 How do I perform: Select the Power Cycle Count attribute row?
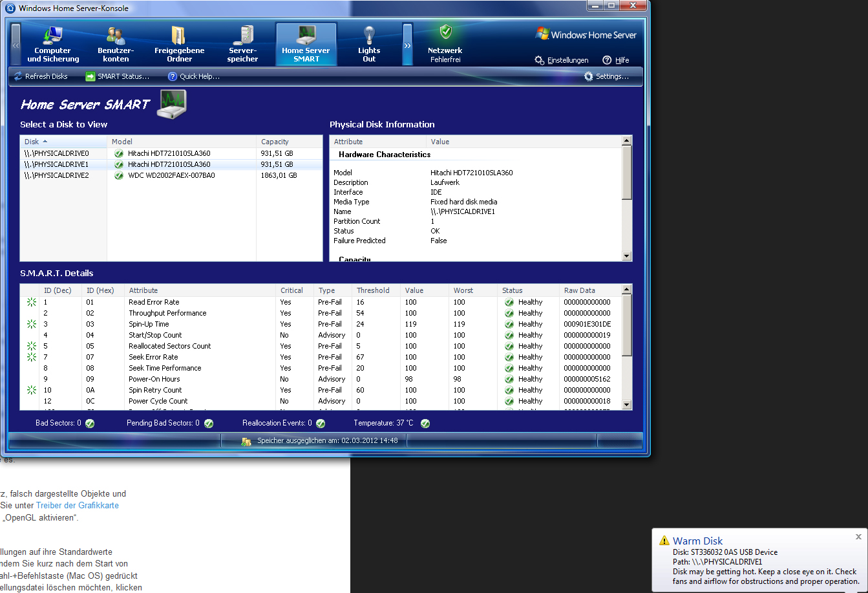321,401
